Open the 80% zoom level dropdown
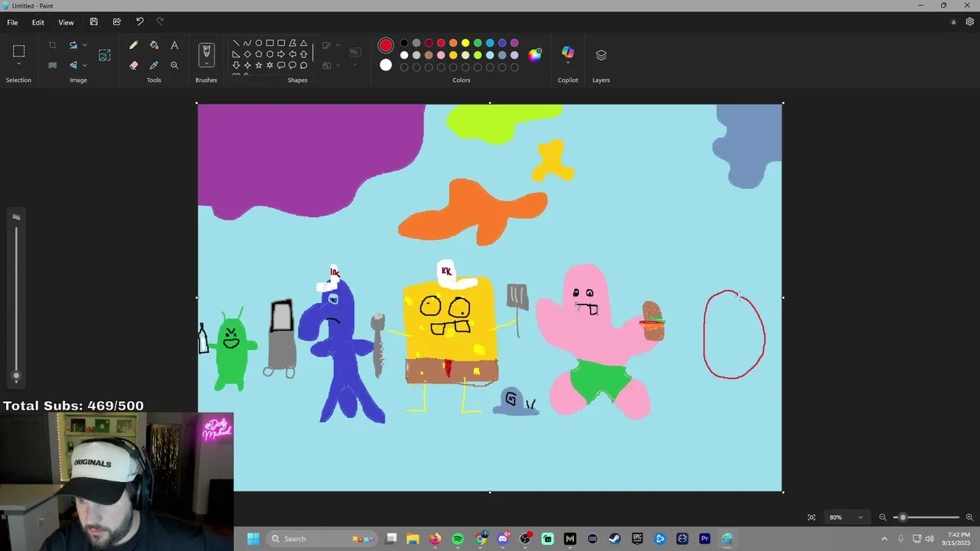The height and width of the screenshot is (551, 980). (x=845, y=517)
